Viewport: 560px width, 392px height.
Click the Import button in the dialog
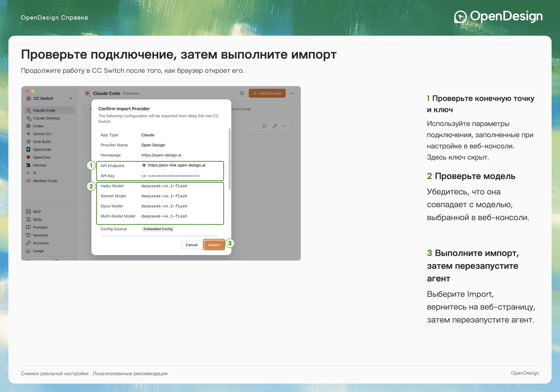tap(214, 245)
